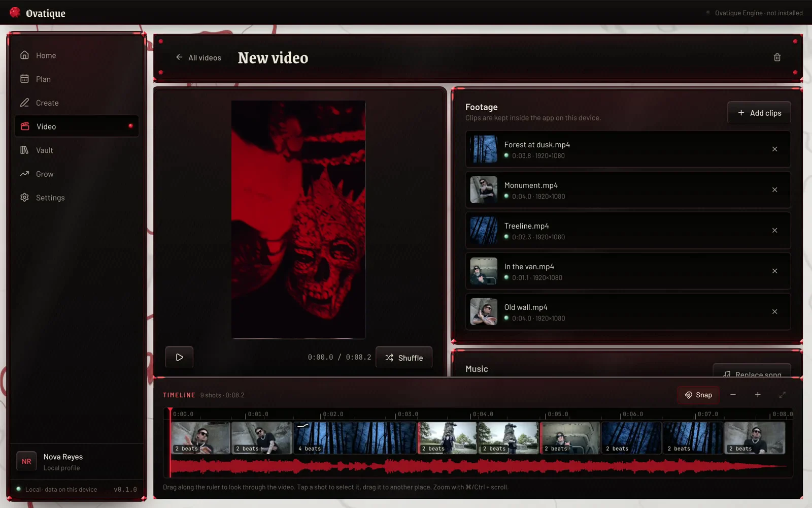
Task: Play the video preview
Action: coord(179,357)
